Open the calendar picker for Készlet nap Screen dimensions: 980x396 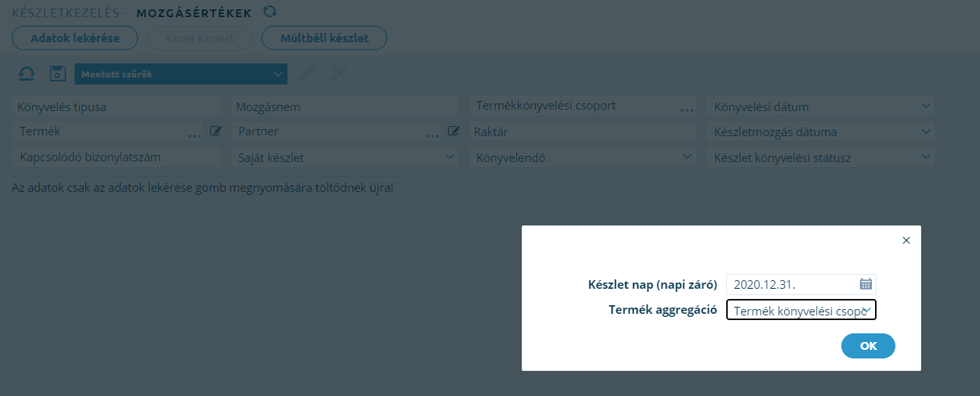pyautogui.click(x=866, y=283)
